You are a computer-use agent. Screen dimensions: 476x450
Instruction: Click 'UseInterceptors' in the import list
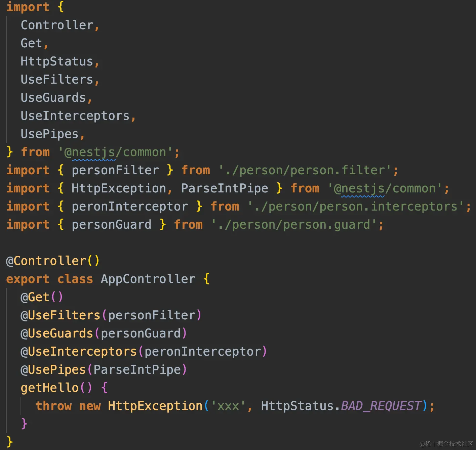click(75, 116)
